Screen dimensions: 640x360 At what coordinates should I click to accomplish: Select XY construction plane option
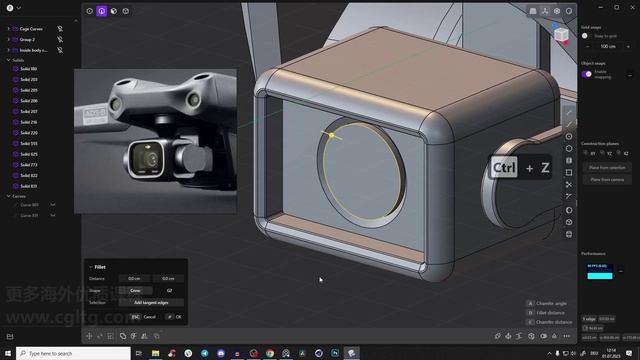[x=590, y=153]
